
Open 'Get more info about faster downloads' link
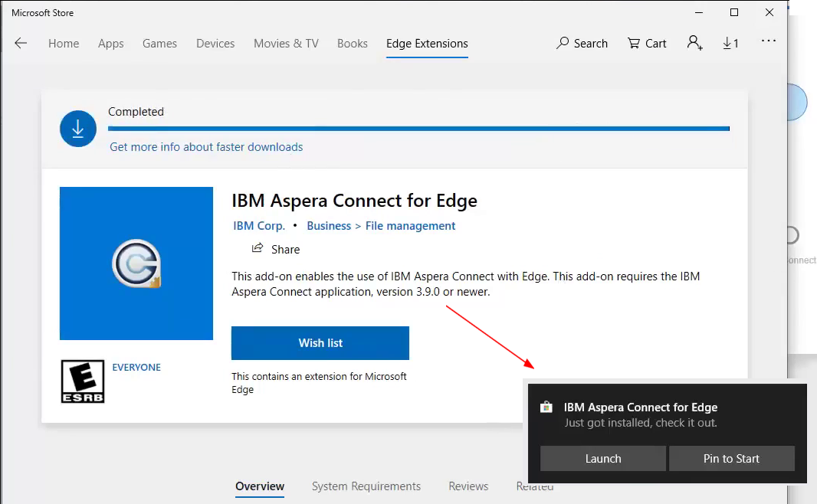(206, 147)
